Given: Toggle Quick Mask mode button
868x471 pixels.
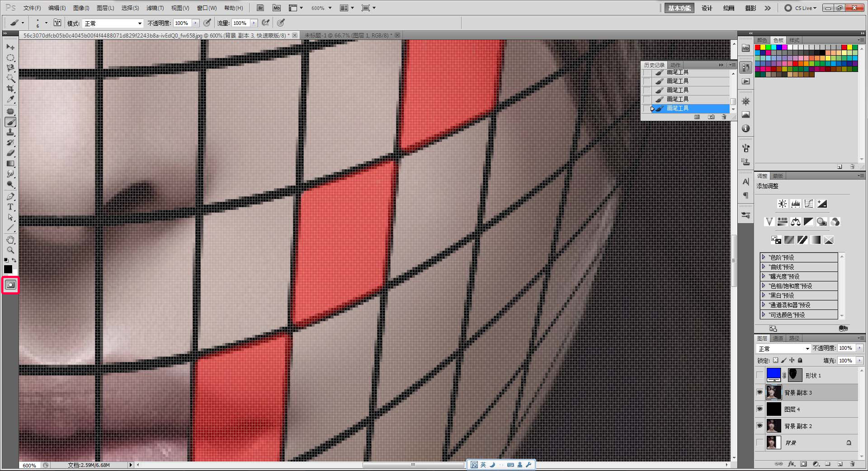Looking at the screenshot, I should (x=10, y=285).
